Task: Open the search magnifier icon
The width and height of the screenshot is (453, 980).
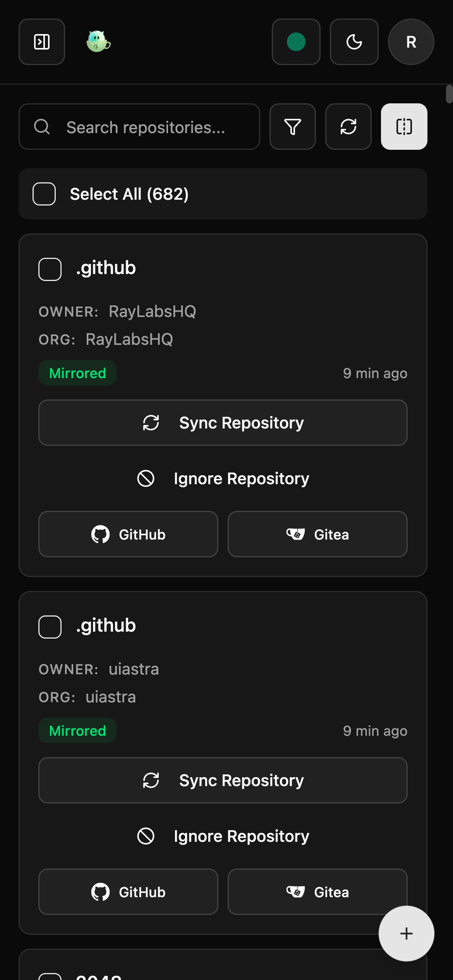Action: 43,127
